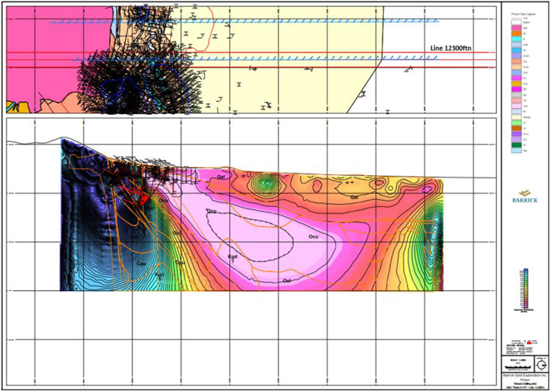This screenshot has height=392, width=550.
Task: Click the red ore zone polygon in the section
Action: click(x=142, y=198)
